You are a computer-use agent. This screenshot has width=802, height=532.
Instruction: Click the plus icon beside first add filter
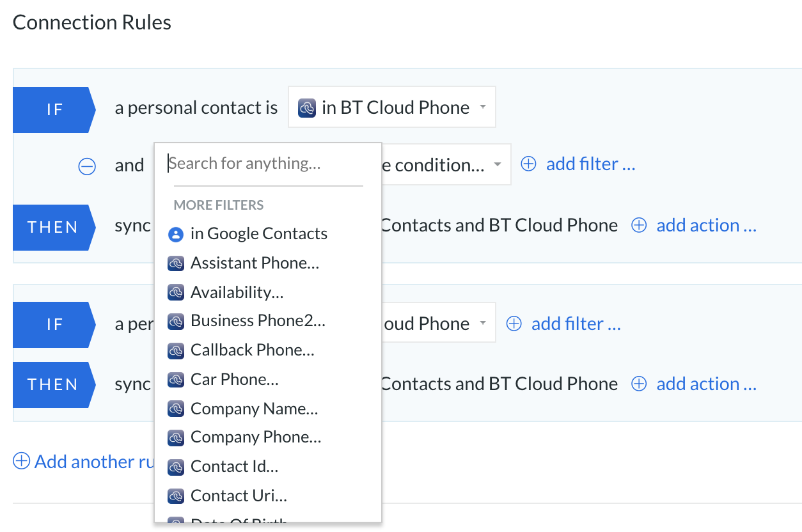528,164
